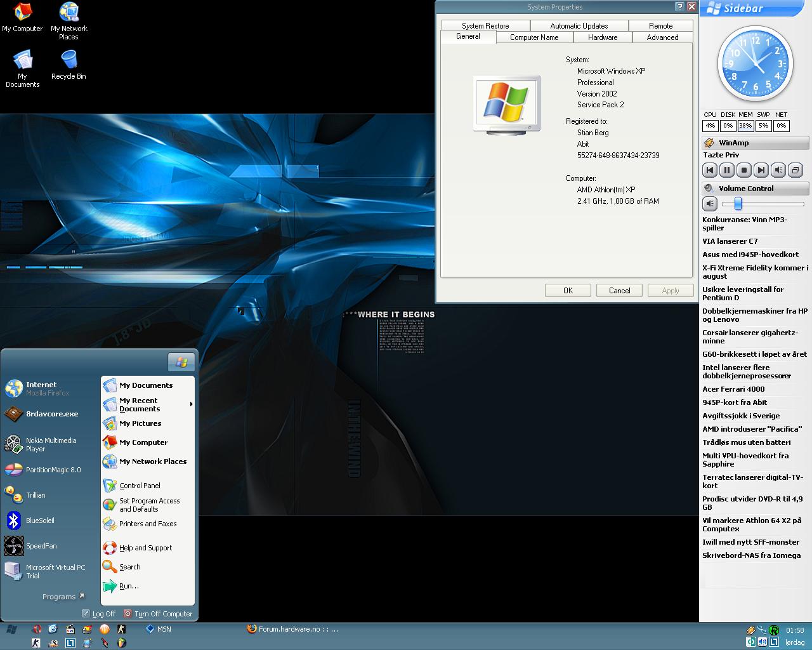Open the Hardware tab
The height and width of the screenshot is (650, 812).
(x=603, y=37)
